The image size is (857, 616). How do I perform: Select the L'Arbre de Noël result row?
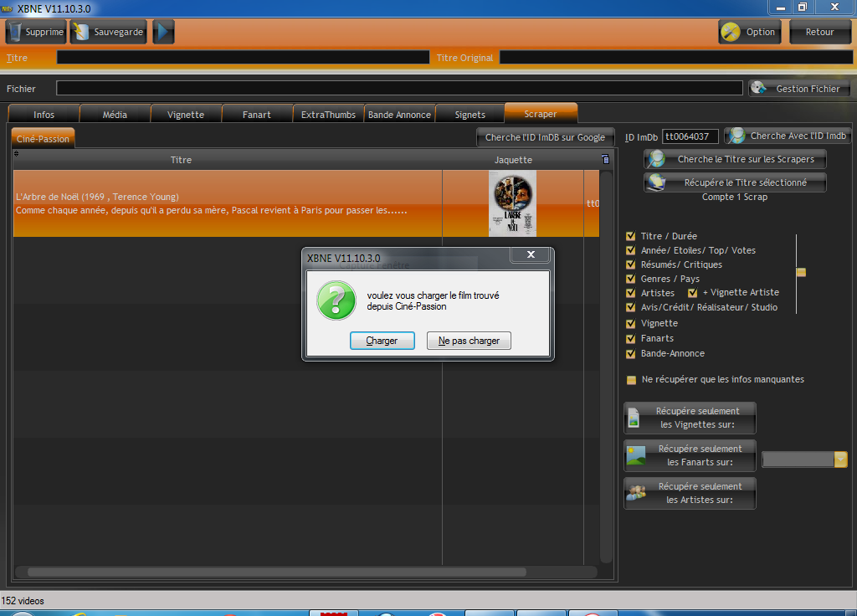[x=306, y=203]
